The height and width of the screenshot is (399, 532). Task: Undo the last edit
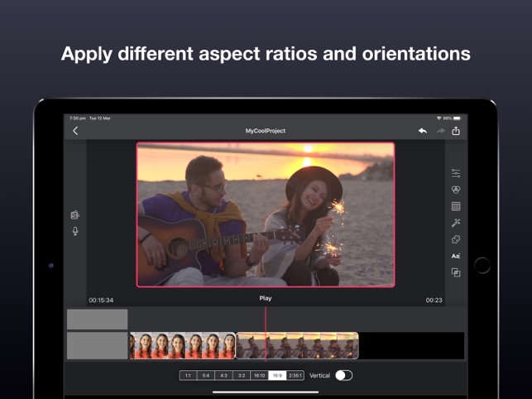tap(423, 131)
